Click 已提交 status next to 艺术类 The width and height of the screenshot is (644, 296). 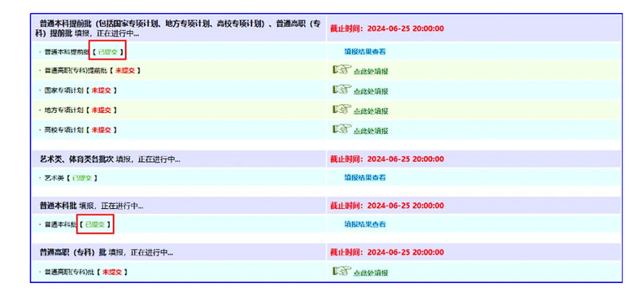[82, 178]
